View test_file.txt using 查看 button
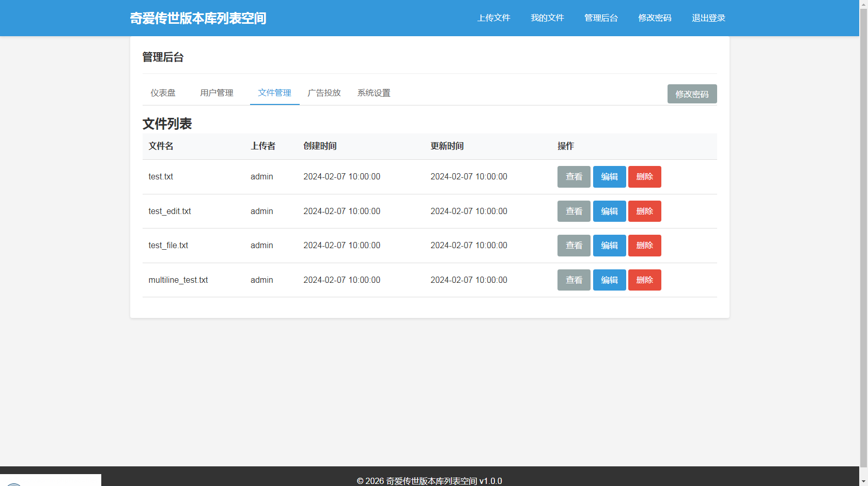The width and height of the screenshot is (868, 486). [x=574, y=246]
